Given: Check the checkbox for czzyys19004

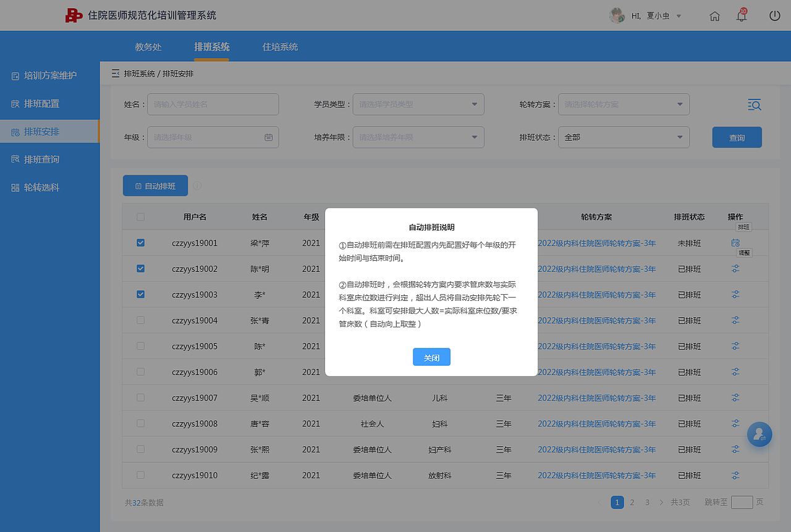Looking at the screenshot, I should pyautogui.click(x=140, y=320).
